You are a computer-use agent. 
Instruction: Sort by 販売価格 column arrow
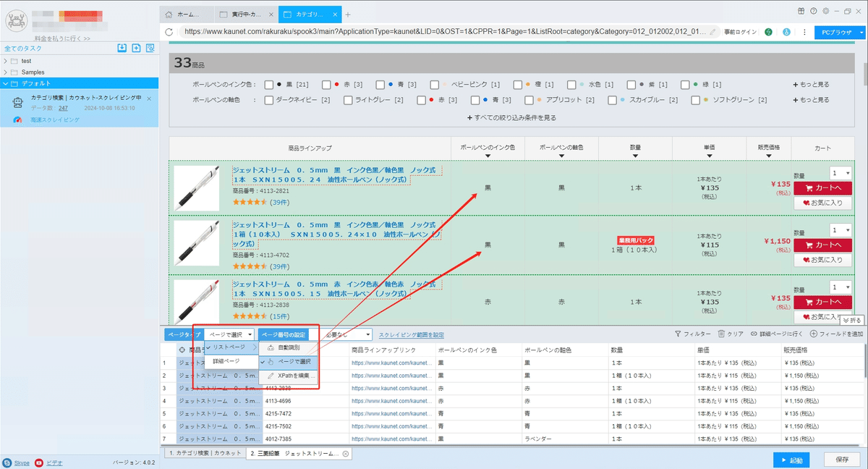click(x=769, y=156)
